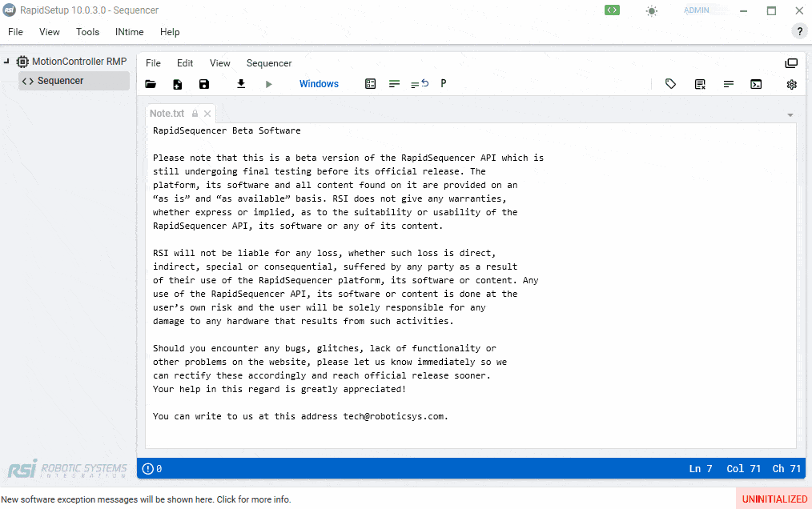Click the right-side notes lines icon
Viewport: 812px width, 509px height.
(x=729, y=84)
